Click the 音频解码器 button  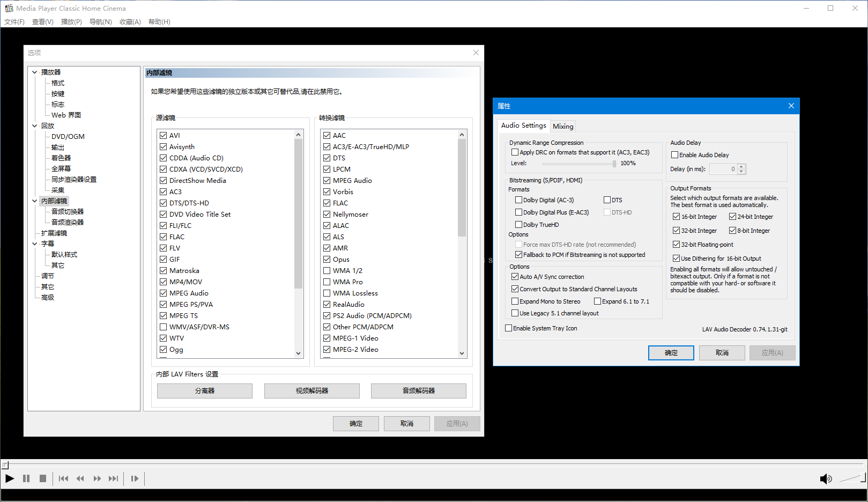pos(418,390)
